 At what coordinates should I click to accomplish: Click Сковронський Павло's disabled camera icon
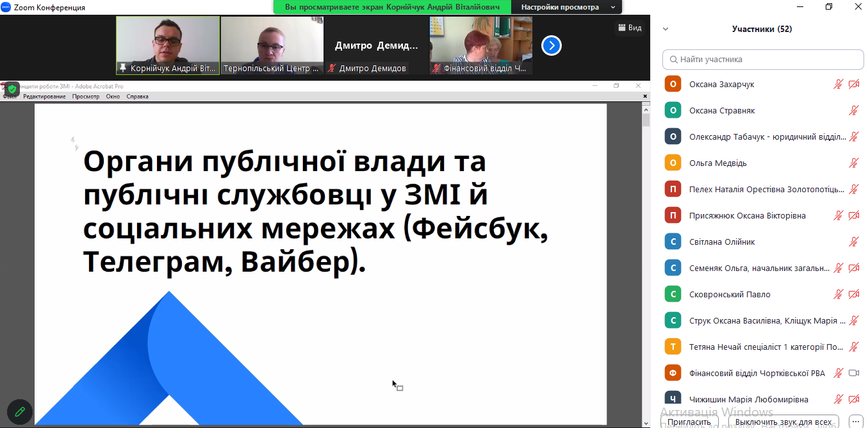click(853, 294)
